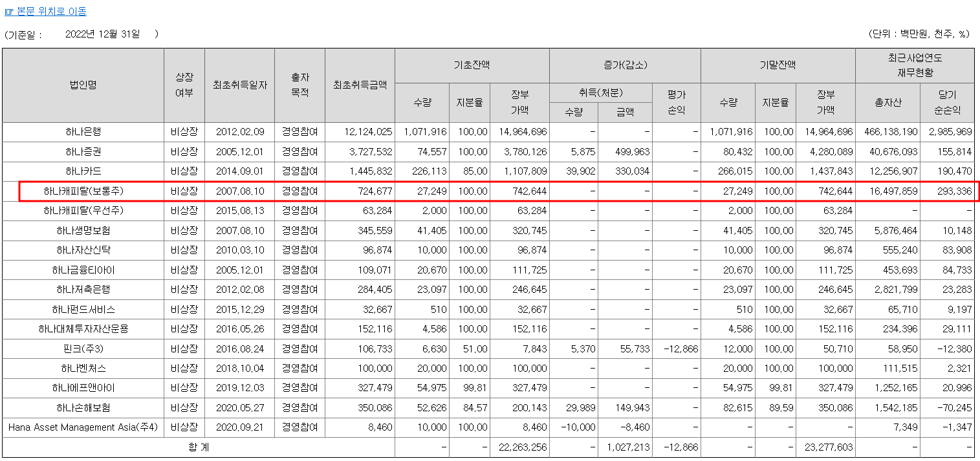The width and height of the screenshot is (980, 461).
Task: Select the 하나생명보험 row name
Action: (x=83, y=231)
